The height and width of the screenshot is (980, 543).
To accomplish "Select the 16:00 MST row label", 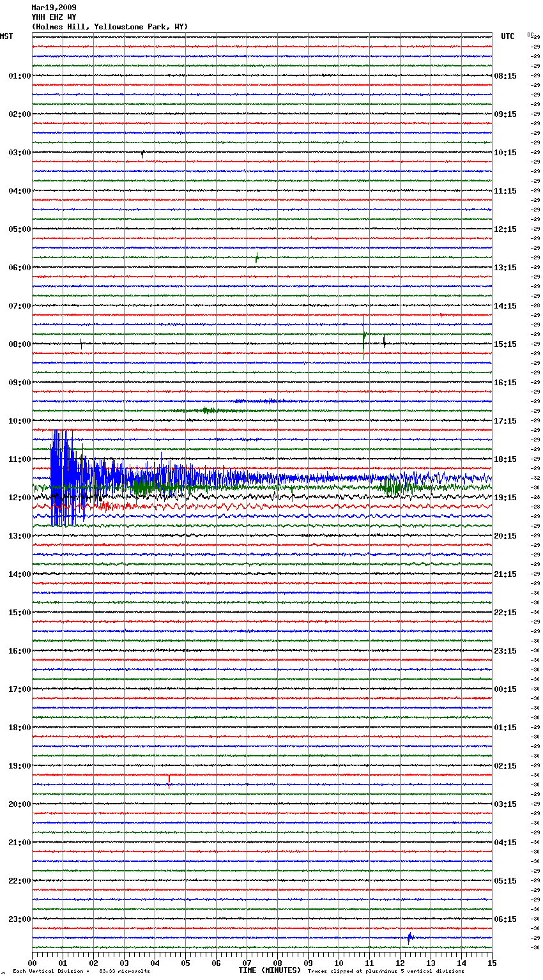I will pos(19,651).
